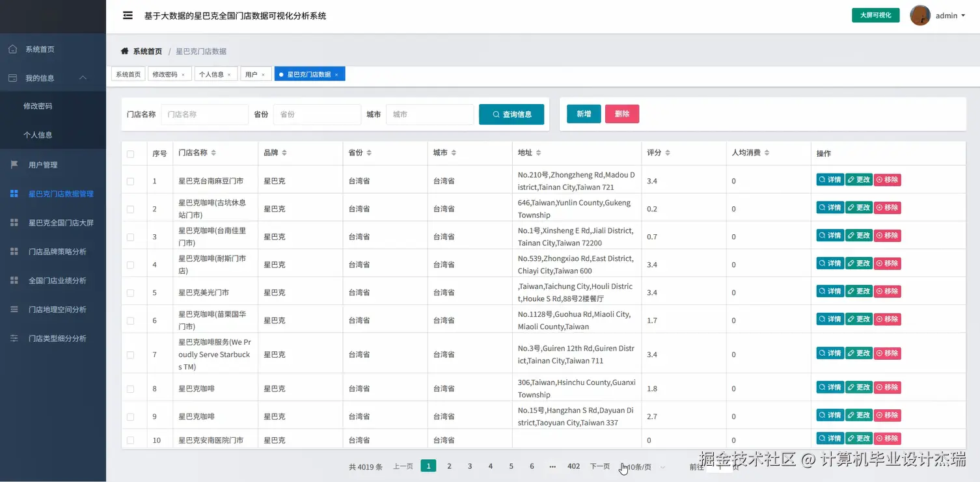Check the row 4 耐斯门市店 checkbox
Image resolution: width=980 pixels, height=482 pixels.
pyautogui.click(x=130, y=265)
